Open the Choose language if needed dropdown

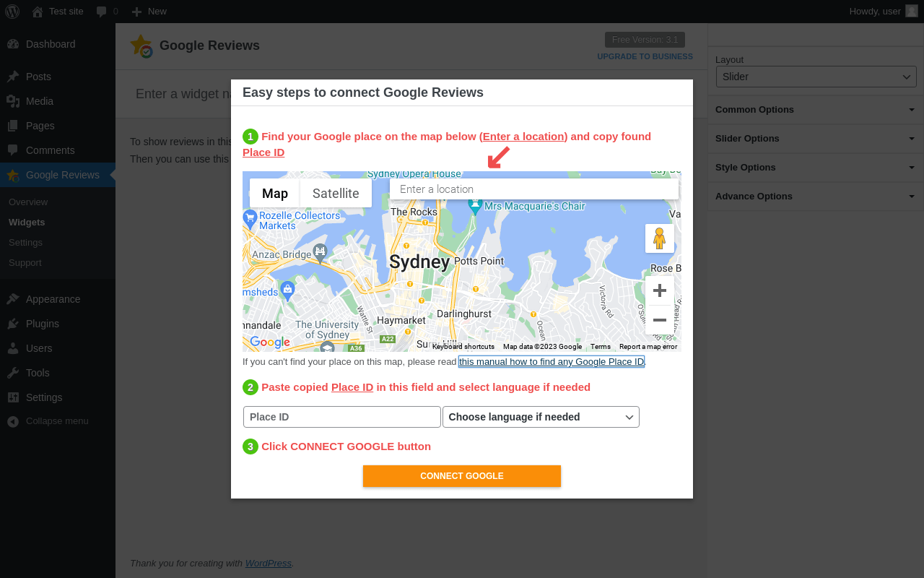tap(541, 417)
